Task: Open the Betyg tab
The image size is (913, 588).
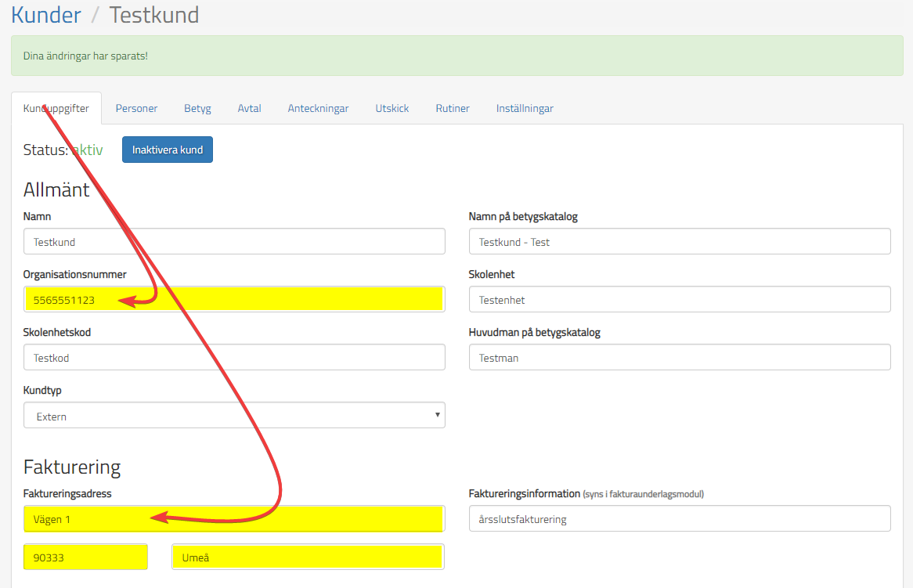Action: [197, 108]
